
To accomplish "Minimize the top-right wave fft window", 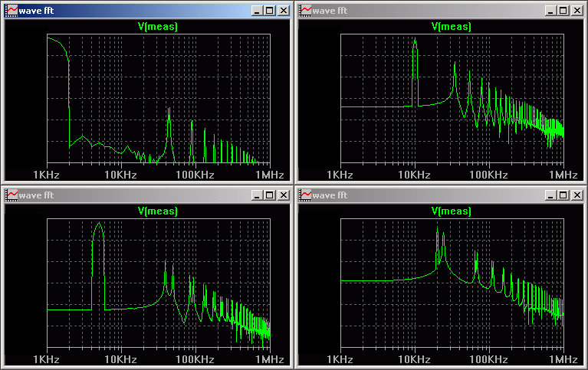I will [x=550, y=11].
